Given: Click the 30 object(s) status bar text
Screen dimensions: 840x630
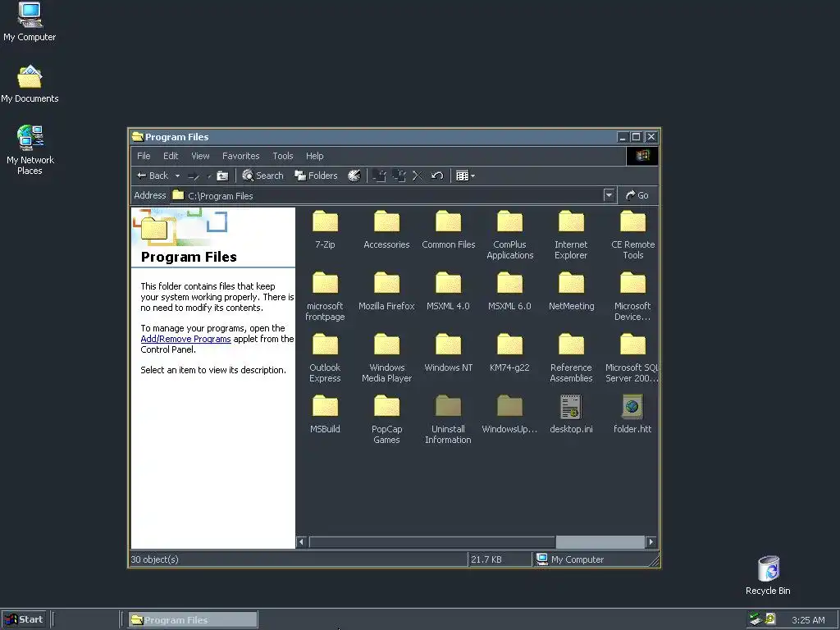Looking at the screenshot, I should [154, 559].
